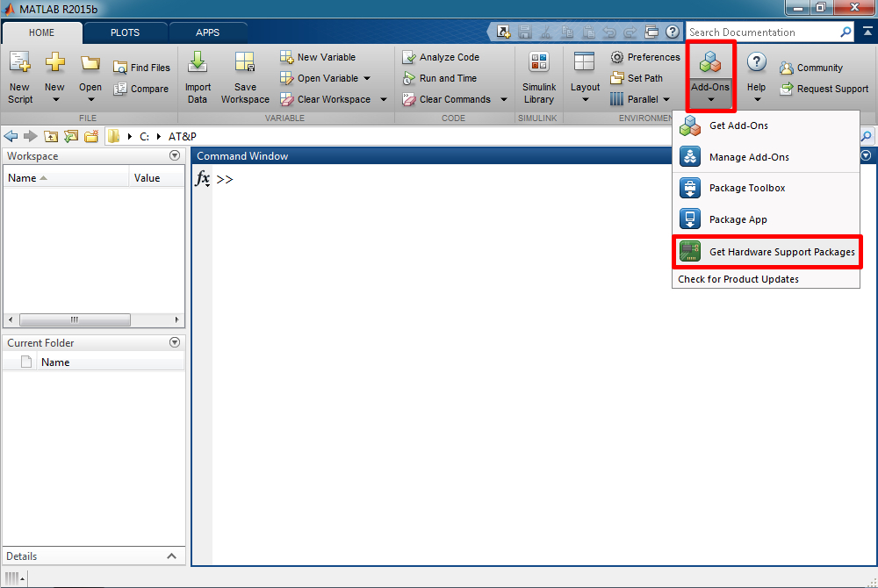Screen dimensions: 878x588
Task: Switch to the PLOTS tab
Action: [125, 32]
